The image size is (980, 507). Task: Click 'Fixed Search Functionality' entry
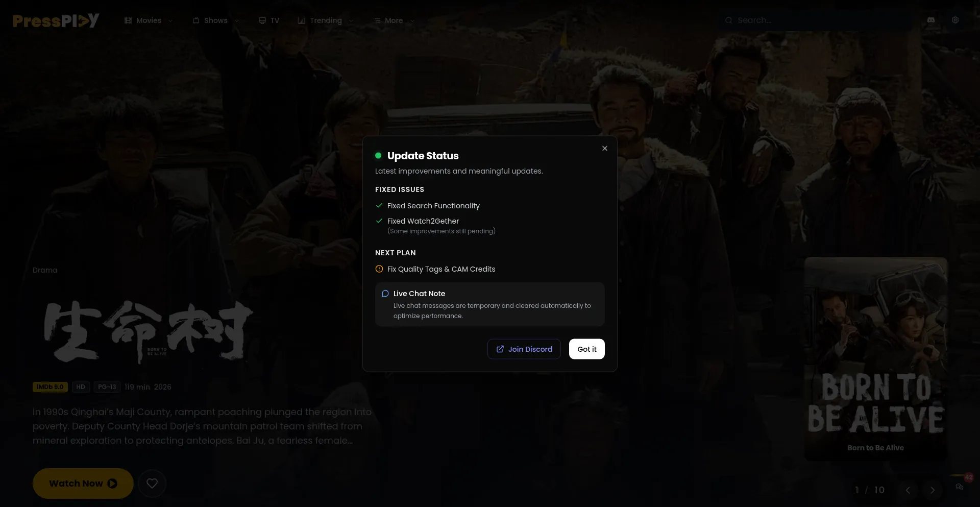click(x=433, y=206)
